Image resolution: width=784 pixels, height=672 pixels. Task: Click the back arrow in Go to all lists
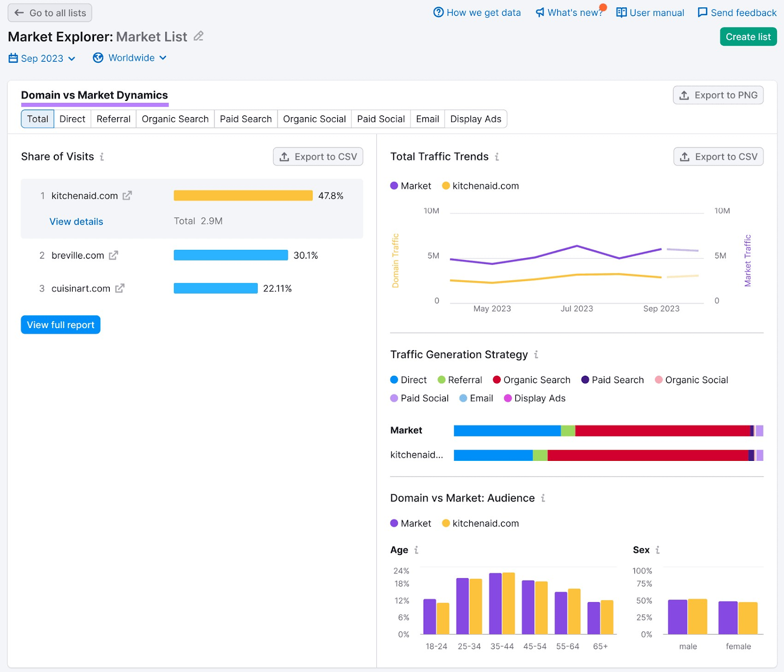click(19, 13)
